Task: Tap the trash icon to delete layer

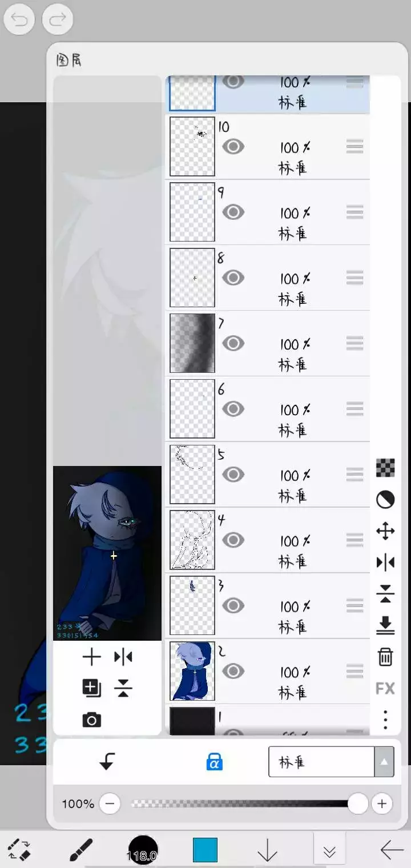Action: 385,656
